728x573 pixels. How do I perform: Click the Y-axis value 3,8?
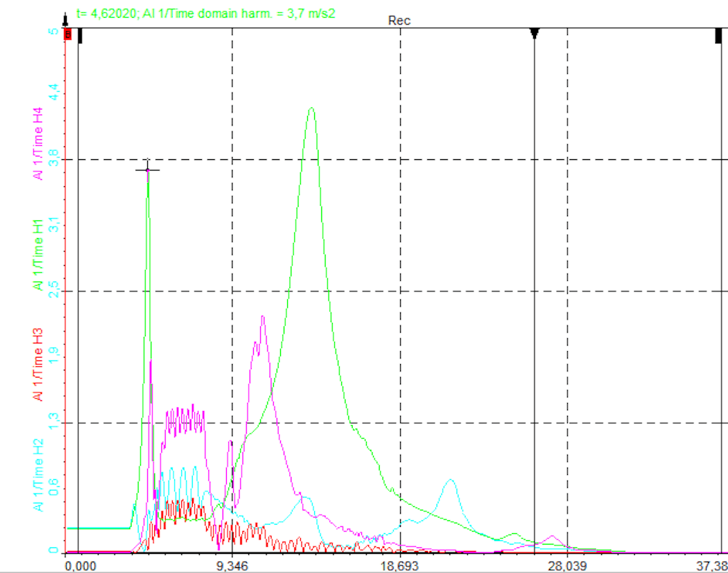[x=54, y=157]
